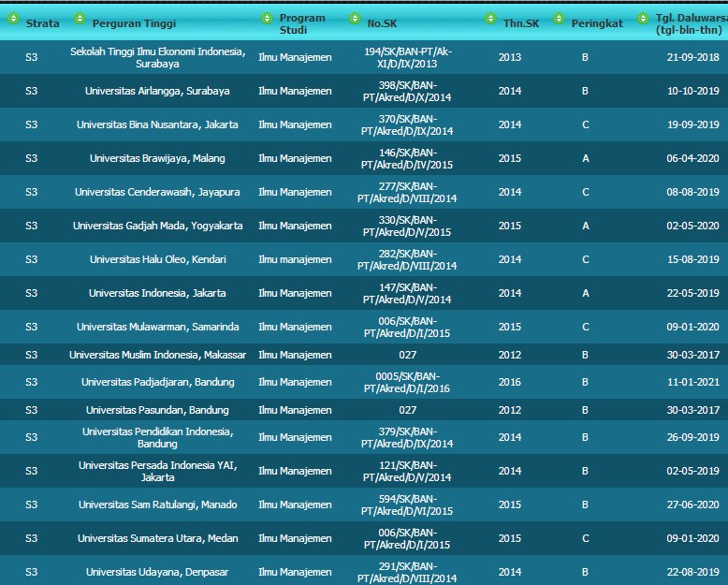Click rank B in Universitas Udayana row
Screen dimensions: 728x585
[586, 572]
